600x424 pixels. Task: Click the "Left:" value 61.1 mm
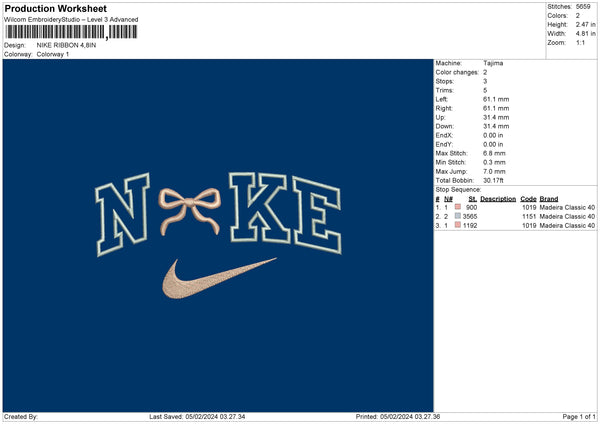click(496, 99)
